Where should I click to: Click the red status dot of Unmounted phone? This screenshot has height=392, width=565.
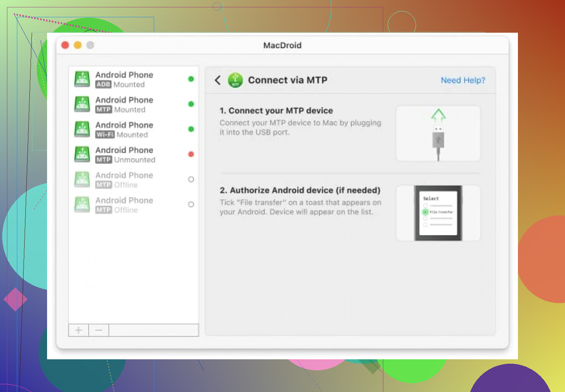(x=191, y=154)
